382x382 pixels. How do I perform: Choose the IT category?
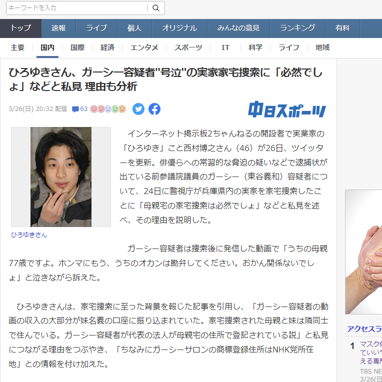pyautogui.click(x=225, y=48)
